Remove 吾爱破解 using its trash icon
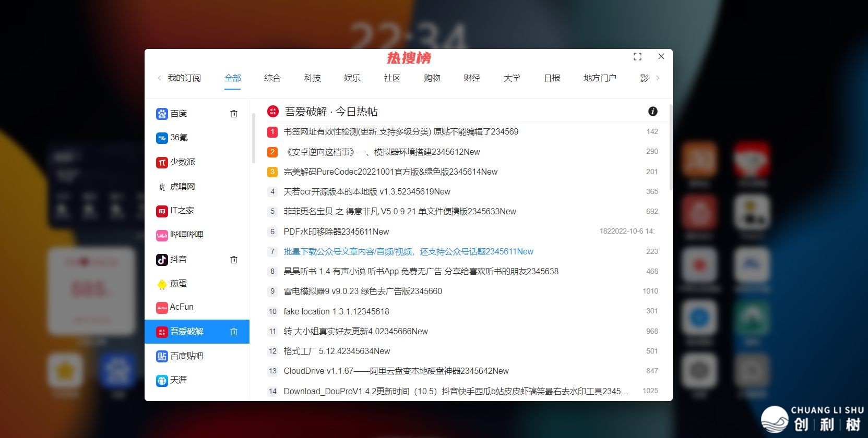The image size is (868, 438). point(234,332)
